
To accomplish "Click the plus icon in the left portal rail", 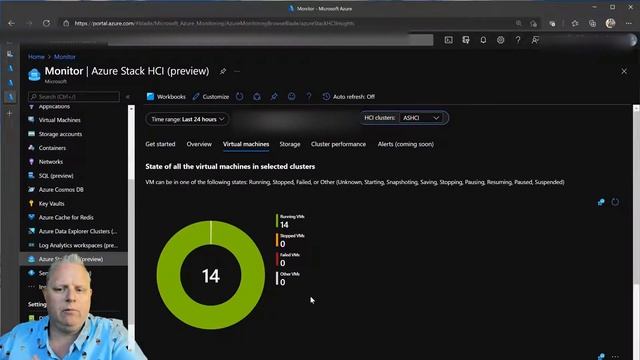I will 10,113.
